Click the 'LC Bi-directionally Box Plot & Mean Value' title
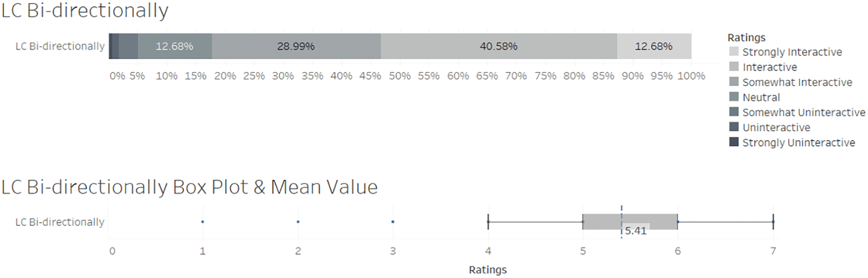Image resolution: width=868 pixels, height=278 pixels. point(189,187)
